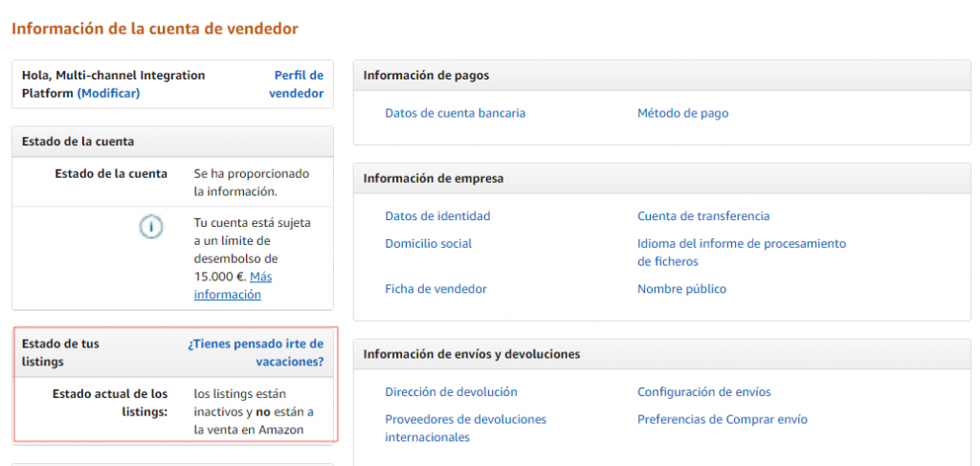The image size is (980, 466).
Task: Open Dirección de devolución
Action: (451, 392)
